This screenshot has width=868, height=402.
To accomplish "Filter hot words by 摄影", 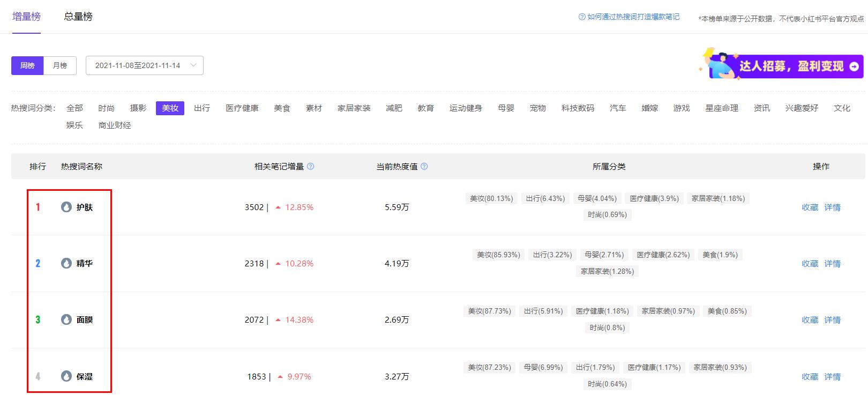I will pyautogui.click(x=138, y=108).
